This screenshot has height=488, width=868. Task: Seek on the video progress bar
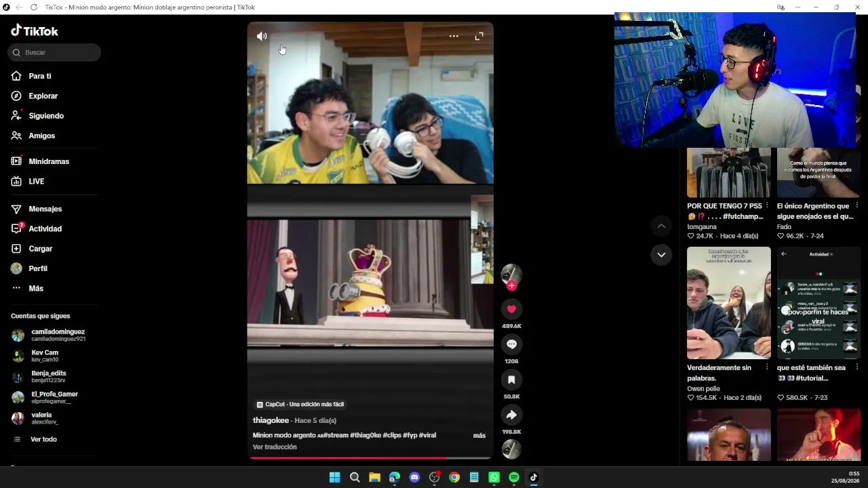370,457
